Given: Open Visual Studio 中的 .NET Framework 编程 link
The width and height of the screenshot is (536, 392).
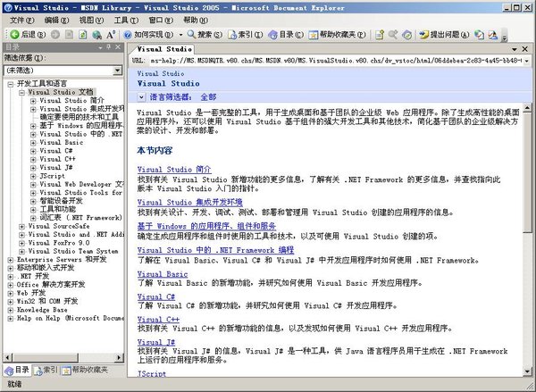Looking at the screenshot, I should [x=215, y=250].
